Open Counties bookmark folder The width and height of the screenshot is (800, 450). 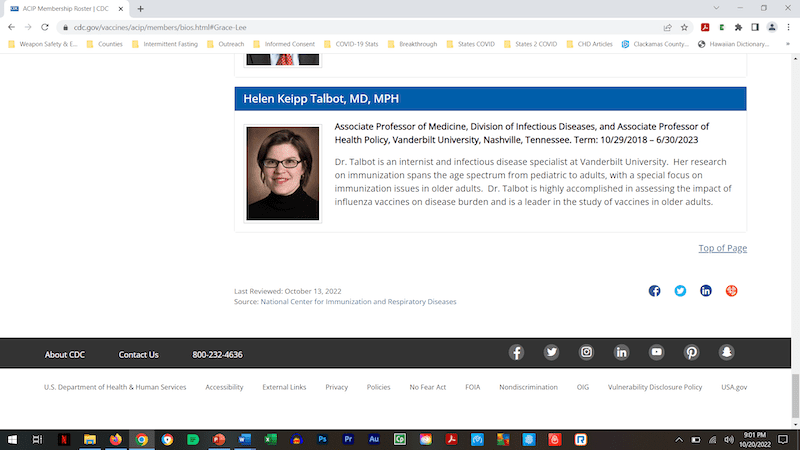105,44
